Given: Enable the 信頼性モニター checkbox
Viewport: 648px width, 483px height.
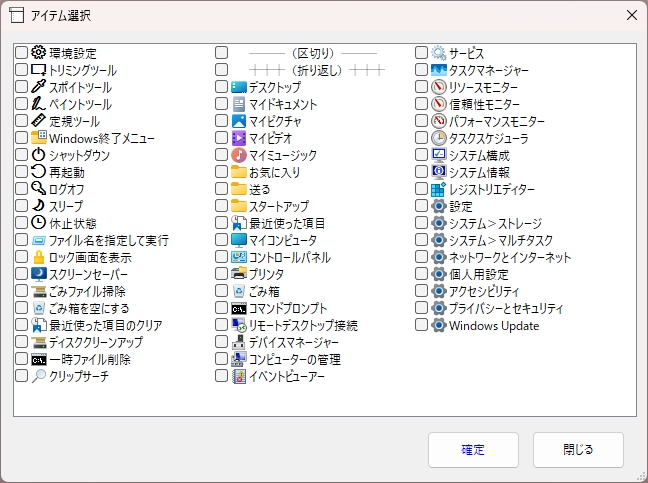Looking at the screenshot, I should [x=422, y=104].
